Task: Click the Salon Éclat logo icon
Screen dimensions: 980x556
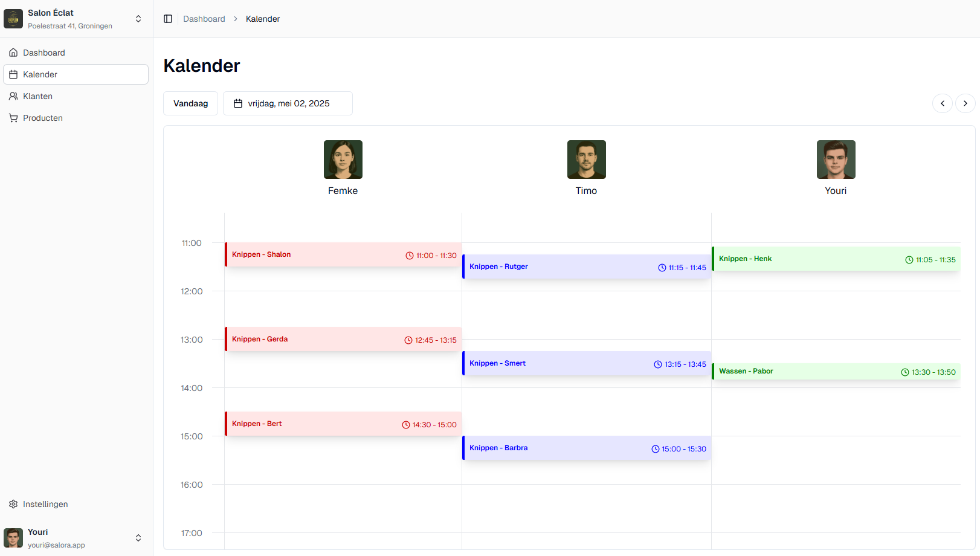Action: point(13,19)
